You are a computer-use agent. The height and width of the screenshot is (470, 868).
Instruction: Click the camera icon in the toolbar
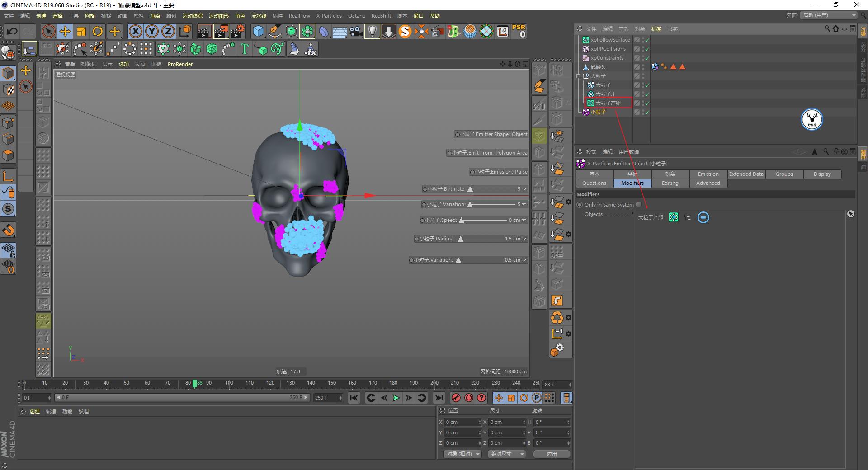[x=356, y=31]
